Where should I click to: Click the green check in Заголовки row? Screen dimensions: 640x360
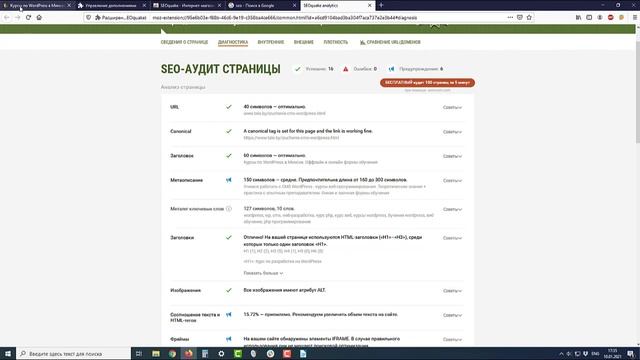[x=229, y=237]
